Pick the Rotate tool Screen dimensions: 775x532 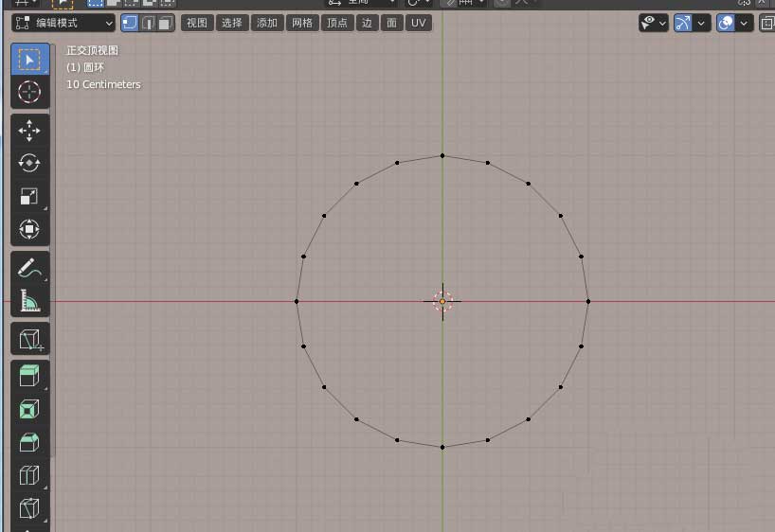click(29, 163)
